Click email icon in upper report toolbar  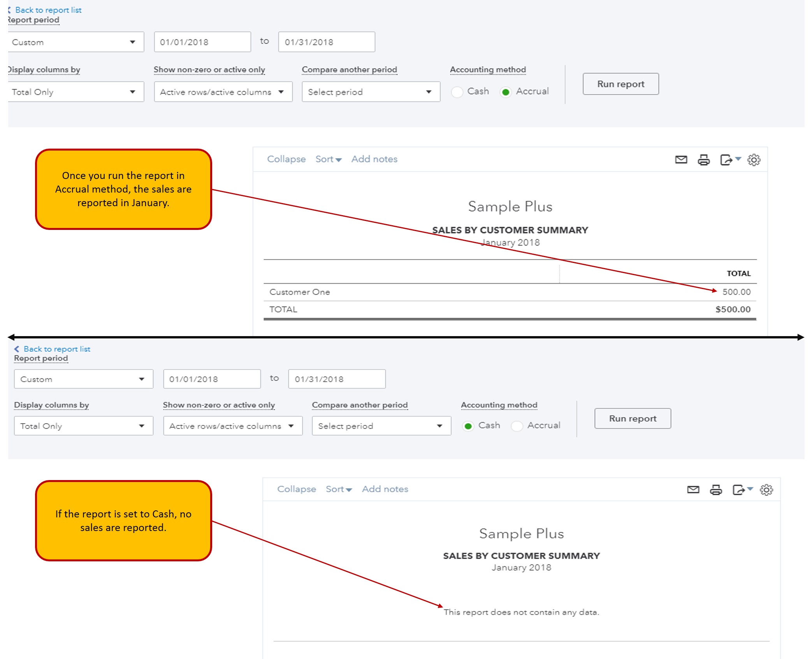(x=681, y=159)
